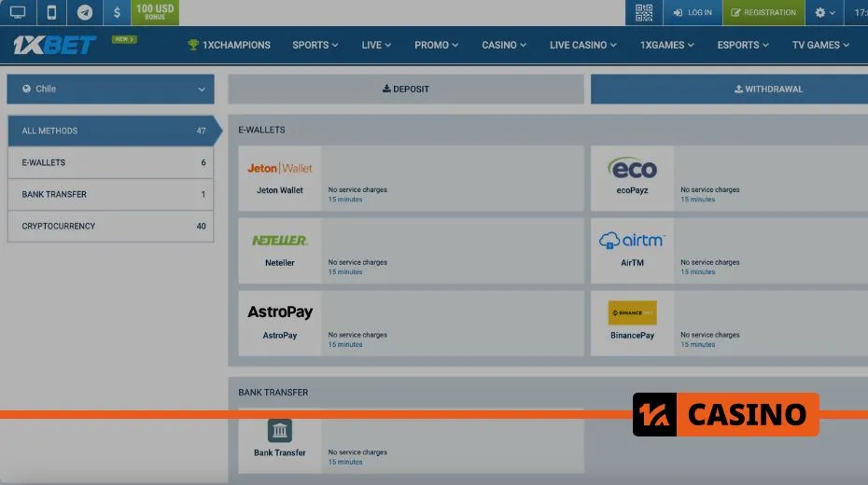Expand the LIVE CASINO menu
This screenshot has height=485, width=868.
(x=583, y=45)
